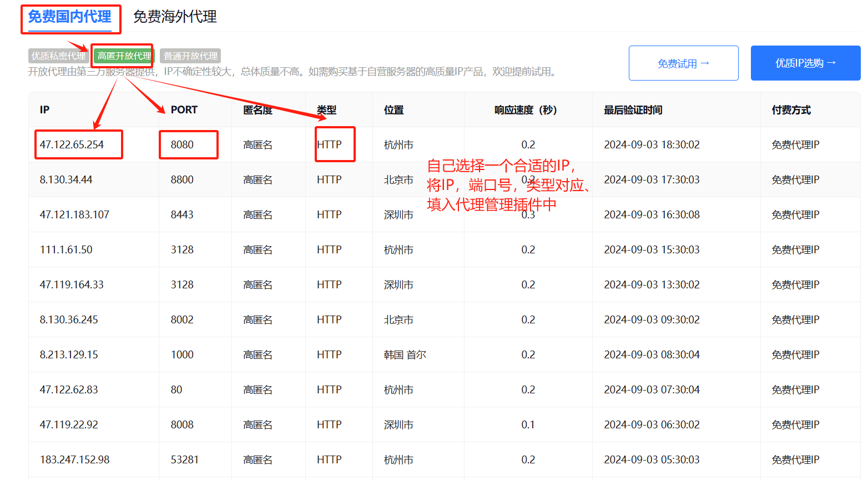Select IP address 47.119.164.33

point(72,285)
